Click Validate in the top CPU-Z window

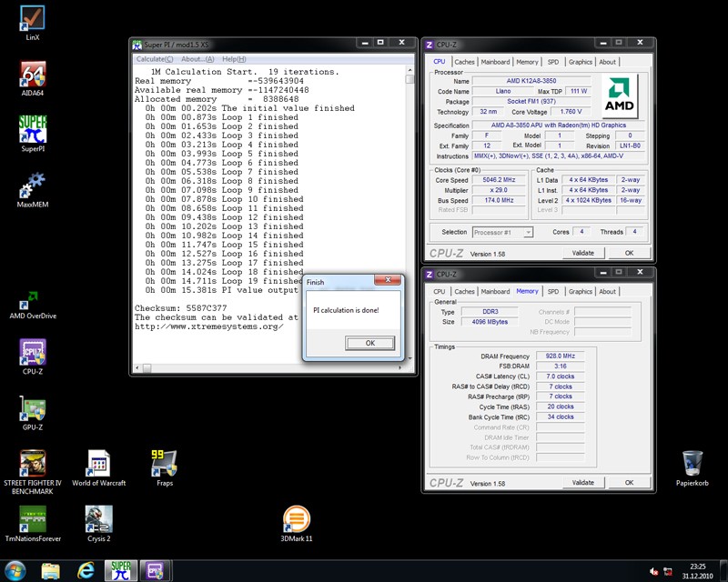[583, 253]
